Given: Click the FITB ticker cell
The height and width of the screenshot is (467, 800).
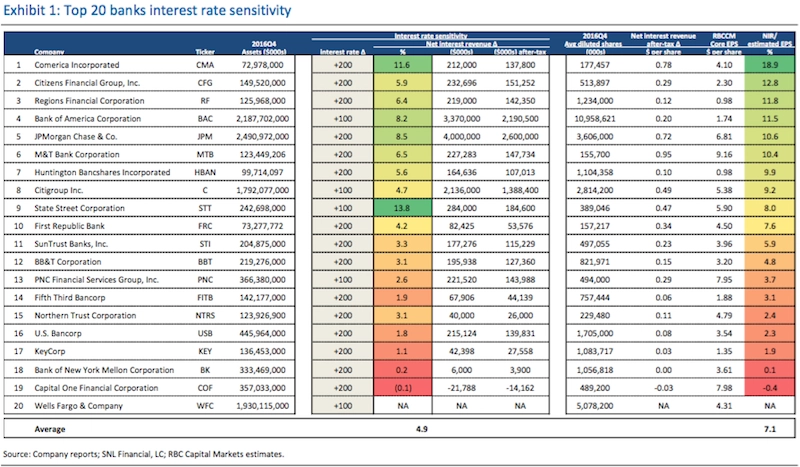Looking at the screenshot, I should tap(205, 297).
